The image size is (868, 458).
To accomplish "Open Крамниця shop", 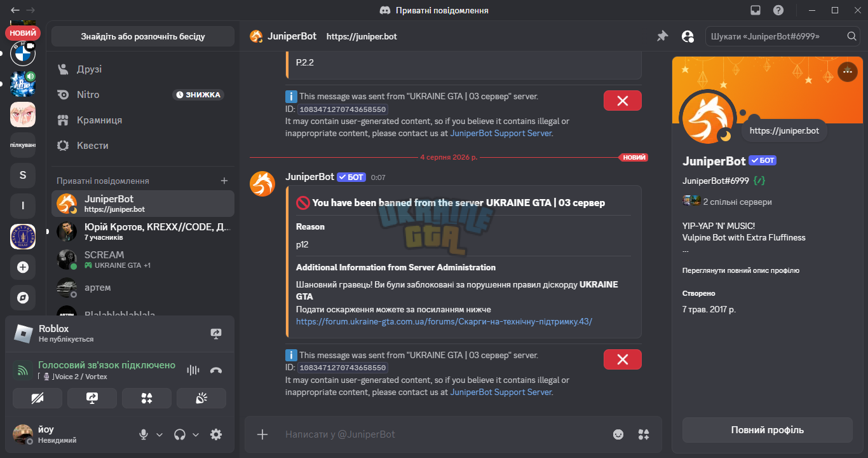I will (x=143, y=120).
